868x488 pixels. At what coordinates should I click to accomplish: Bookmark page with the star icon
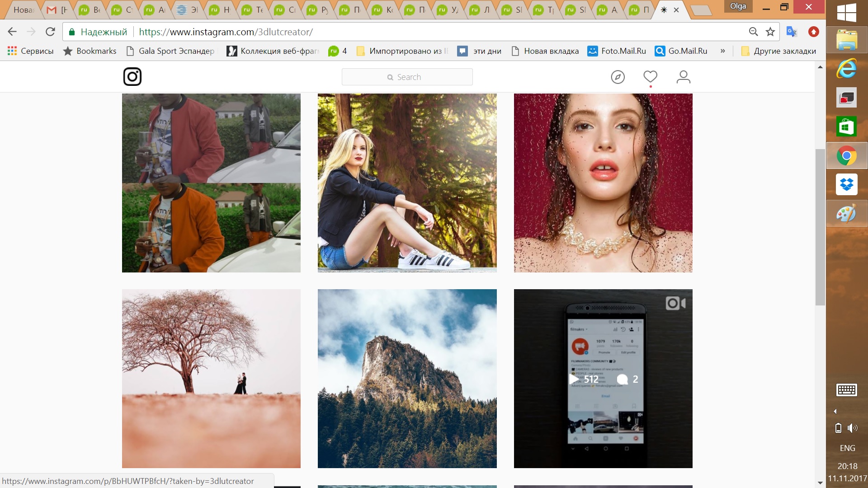[x=770, y=32]
